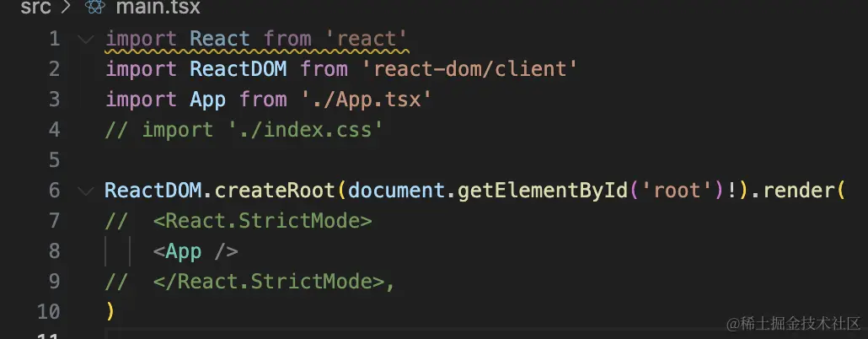The height and width of the screenshot is (339, 868).
Task: Click line number 3 in gutter
Action: pos(54,100)
